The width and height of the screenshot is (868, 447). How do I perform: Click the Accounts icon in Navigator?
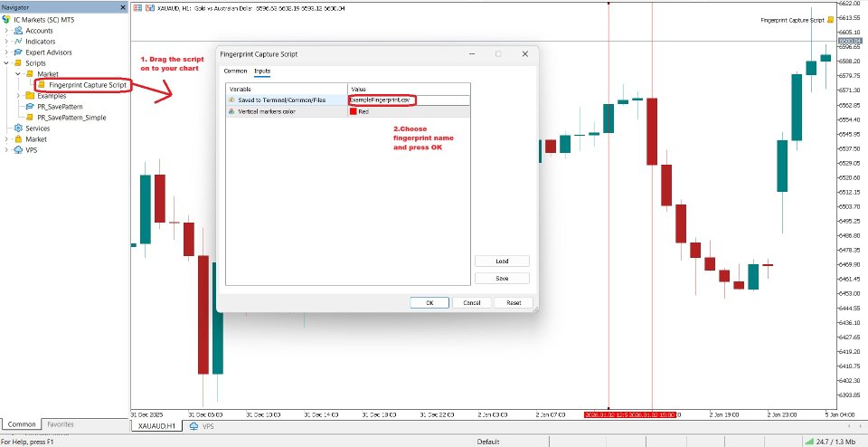tap(18, 31)
